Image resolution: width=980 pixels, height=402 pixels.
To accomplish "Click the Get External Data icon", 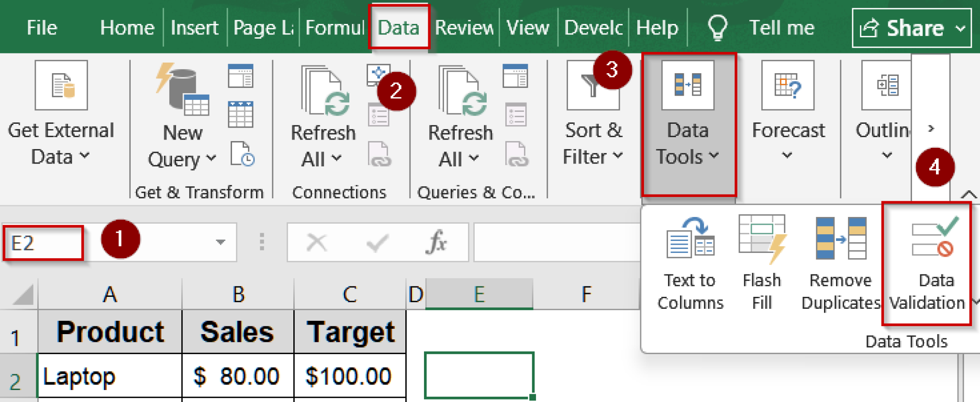I will (x=61, y=86).
